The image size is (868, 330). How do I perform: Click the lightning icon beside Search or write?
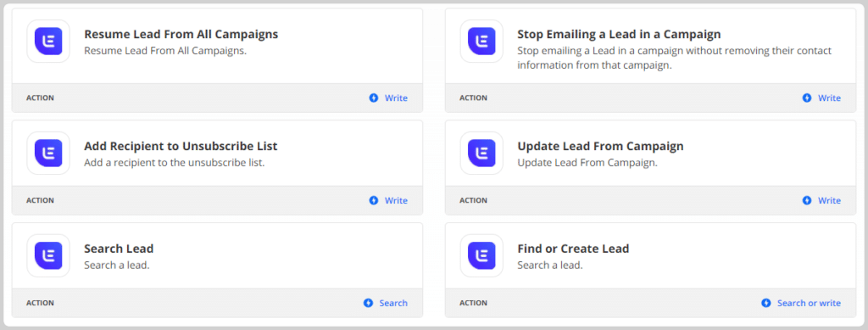pos(766,303)
